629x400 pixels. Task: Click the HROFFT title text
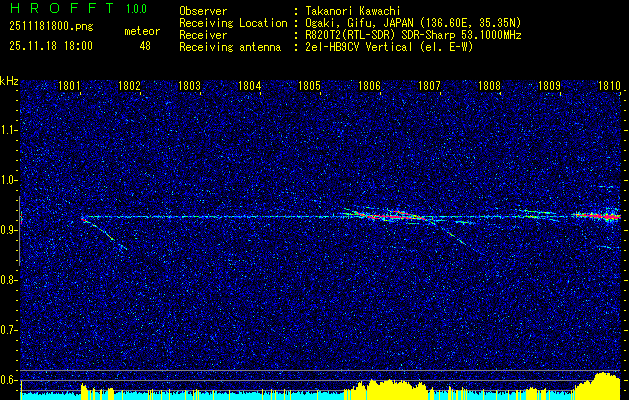pos(63,8)
